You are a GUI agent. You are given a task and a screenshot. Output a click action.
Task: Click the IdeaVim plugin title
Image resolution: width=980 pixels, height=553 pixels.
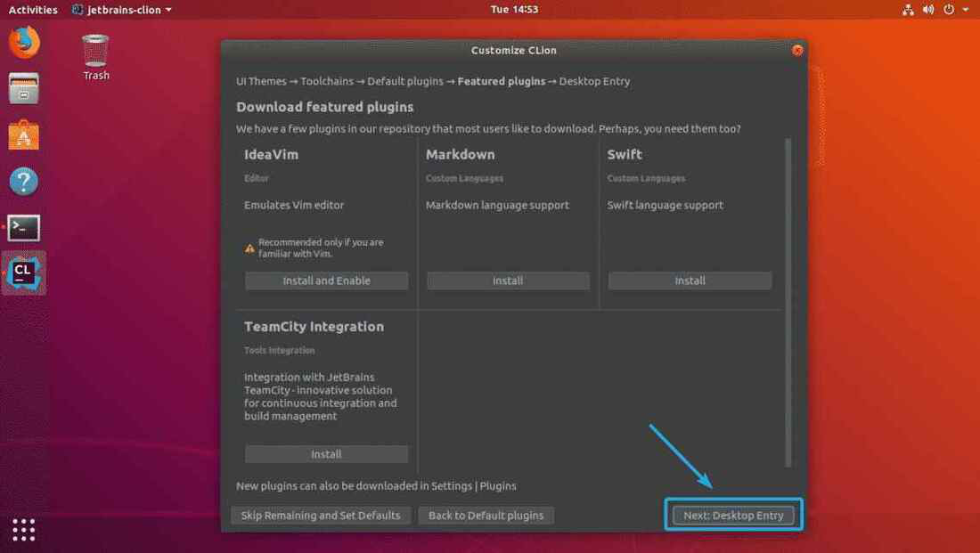coord(271,154)
